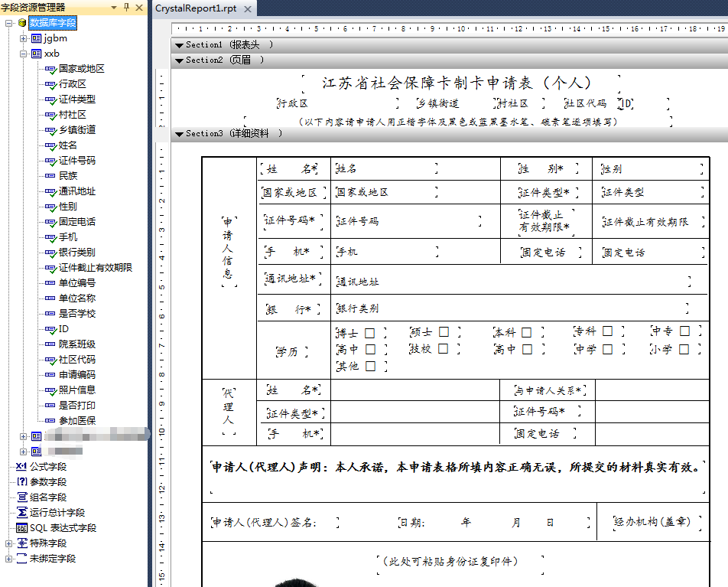Click the 公式字段 formula icon
728x587 pixels.
[x=21, y=467]
